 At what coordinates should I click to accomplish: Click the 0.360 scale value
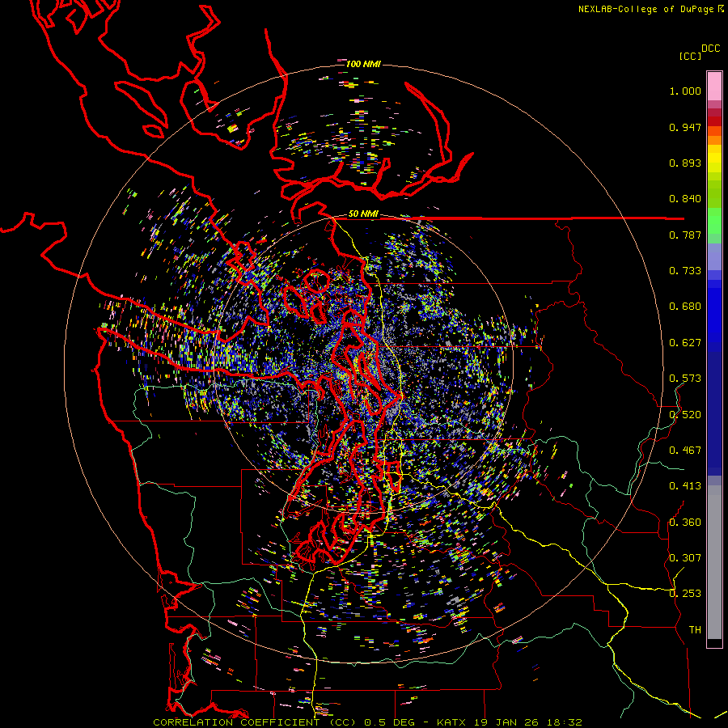tap(685, 523)
